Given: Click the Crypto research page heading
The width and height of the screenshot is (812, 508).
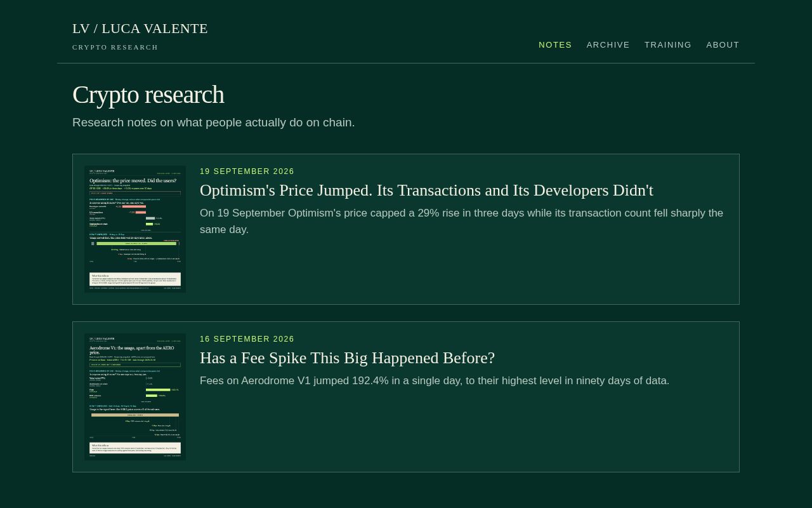Looking at the screenshot, I should [148, 95].
